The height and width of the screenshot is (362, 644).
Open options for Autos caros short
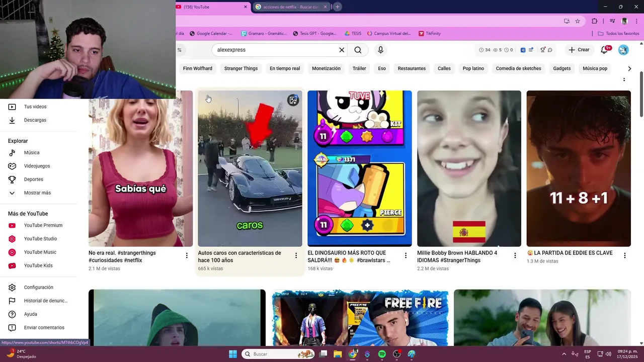click(296, 255)
